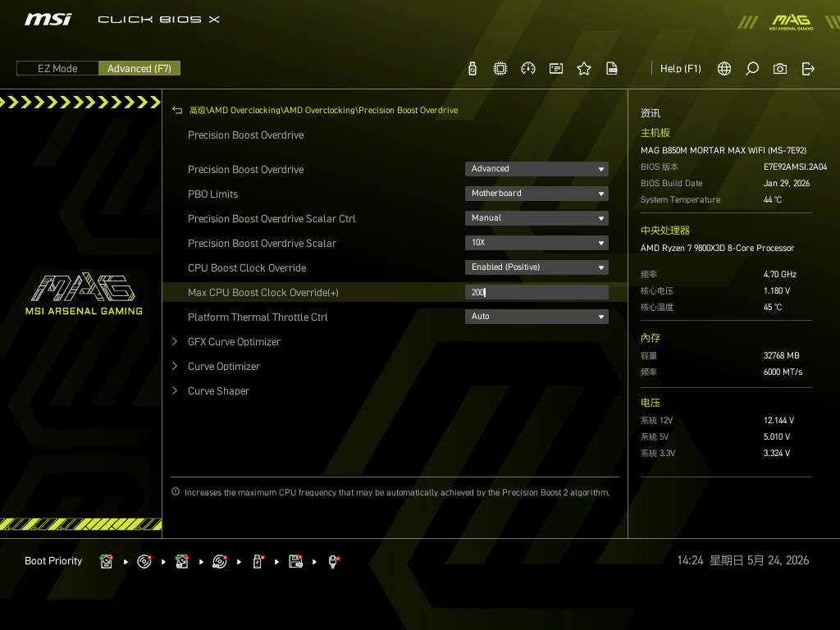Open Help (F1)

pyautogui.click(x=680, y=69)
